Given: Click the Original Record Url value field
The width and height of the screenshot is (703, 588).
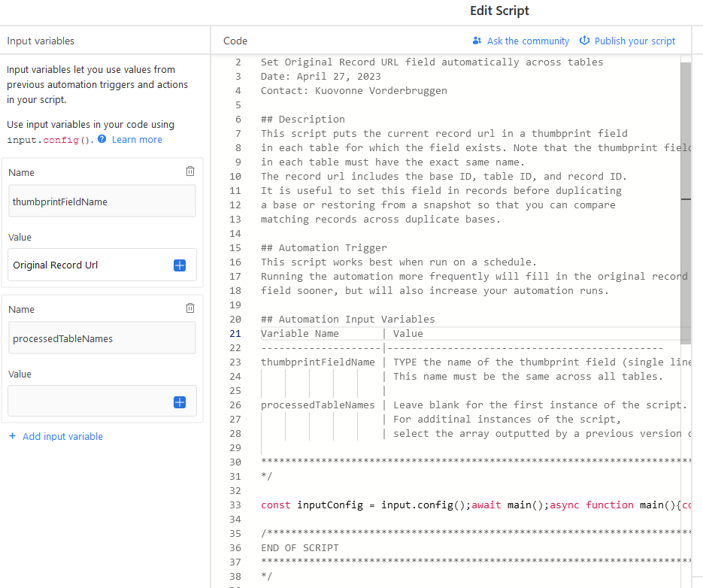Looking at the screenshot, I should 102,265.
